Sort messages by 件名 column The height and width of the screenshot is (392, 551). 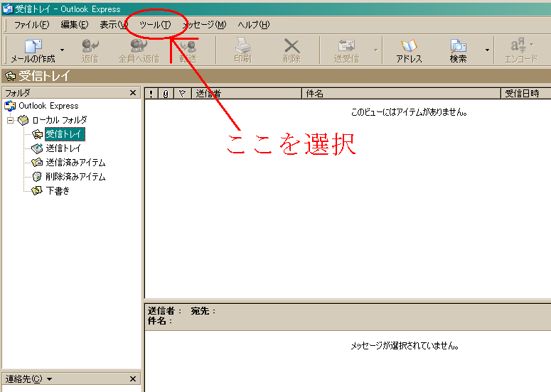(x=401, y=94)
